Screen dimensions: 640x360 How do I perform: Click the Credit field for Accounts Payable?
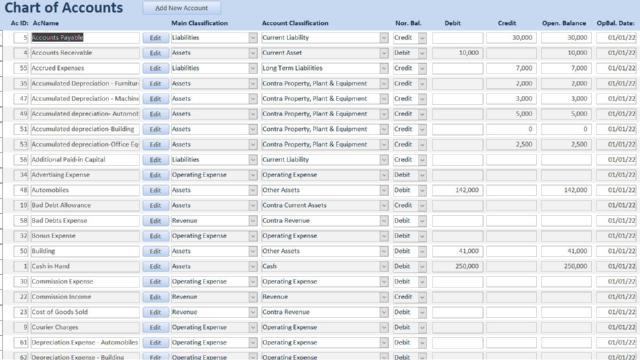pyautogui.click(x=511, y=38)
